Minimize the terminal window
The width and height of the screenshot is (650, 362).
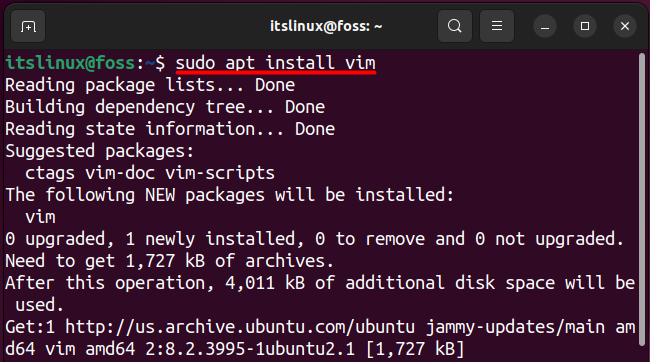[x=545, y=27]
